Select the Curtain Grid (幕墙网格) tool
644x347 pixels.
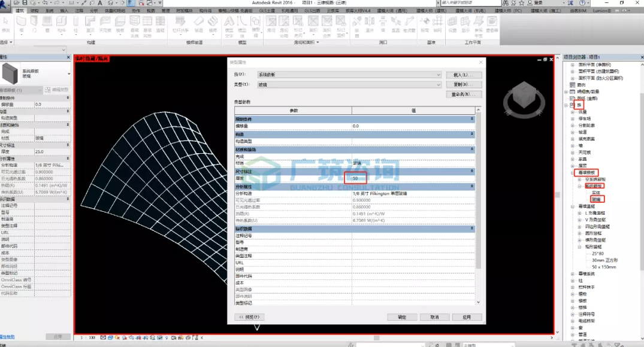[x=147, y=26]
